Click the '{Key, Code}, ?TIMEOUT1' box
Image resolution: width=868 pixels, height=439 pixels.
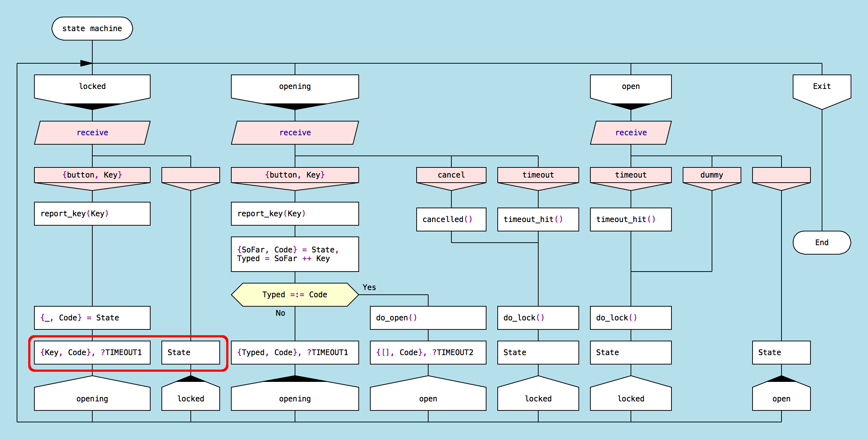[92, 353]
